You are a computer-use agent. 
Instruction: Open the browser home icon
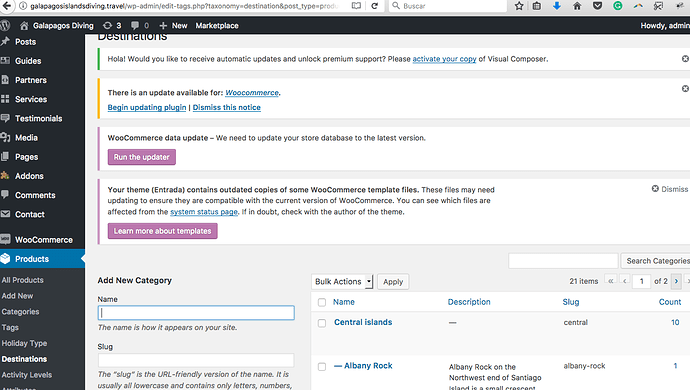tap(577, 6)
